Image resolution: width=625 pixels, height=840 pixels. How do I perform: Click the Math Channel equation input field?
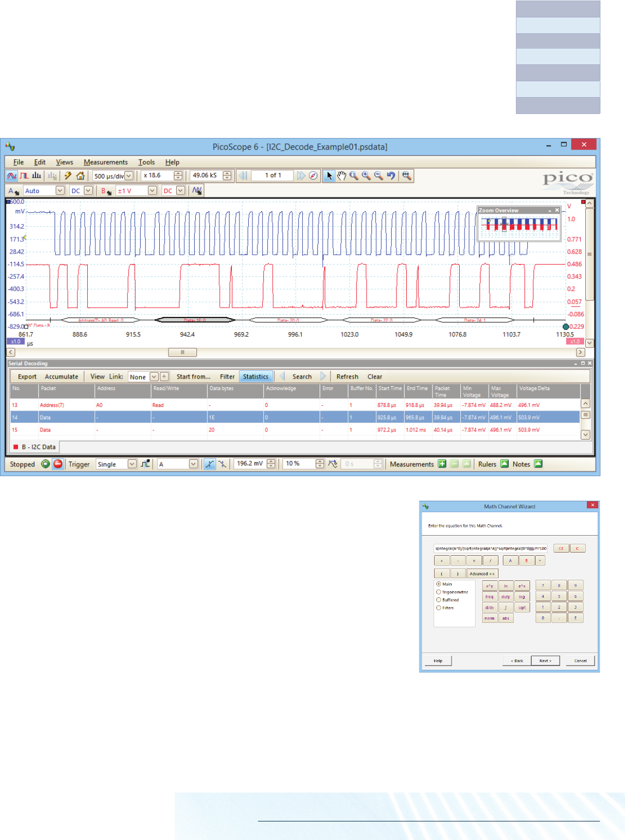pyautogui.click(x=491, y=548)
